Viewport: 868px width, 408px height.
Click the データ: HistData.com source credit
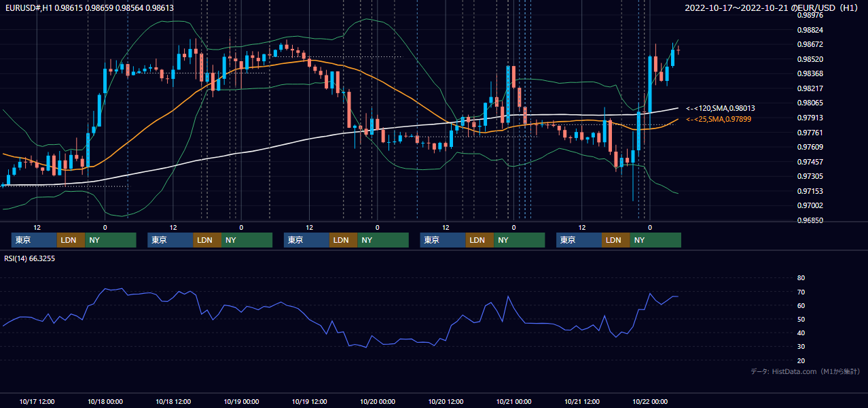click(805, 371)
